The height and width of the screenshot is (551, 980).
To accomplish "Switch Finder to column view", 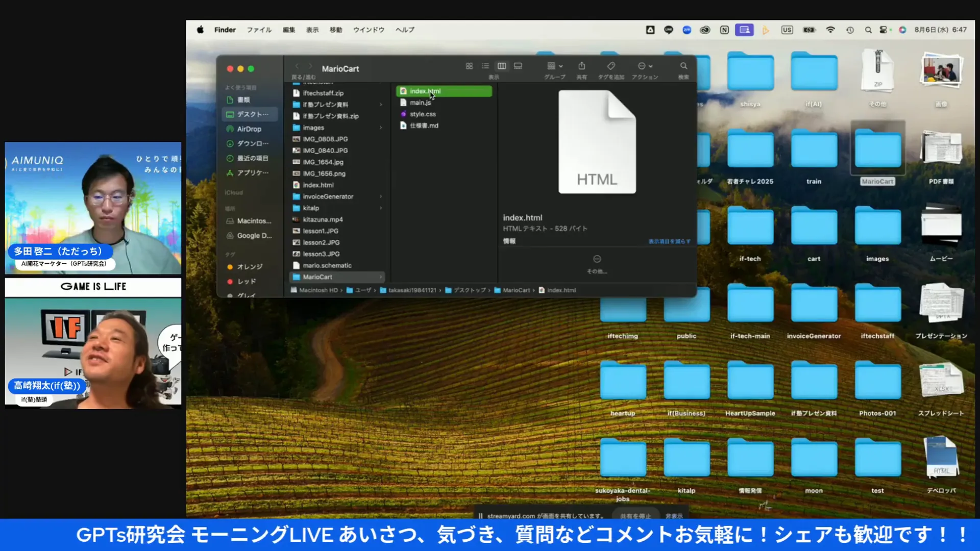I will click(x=502, y=66).
